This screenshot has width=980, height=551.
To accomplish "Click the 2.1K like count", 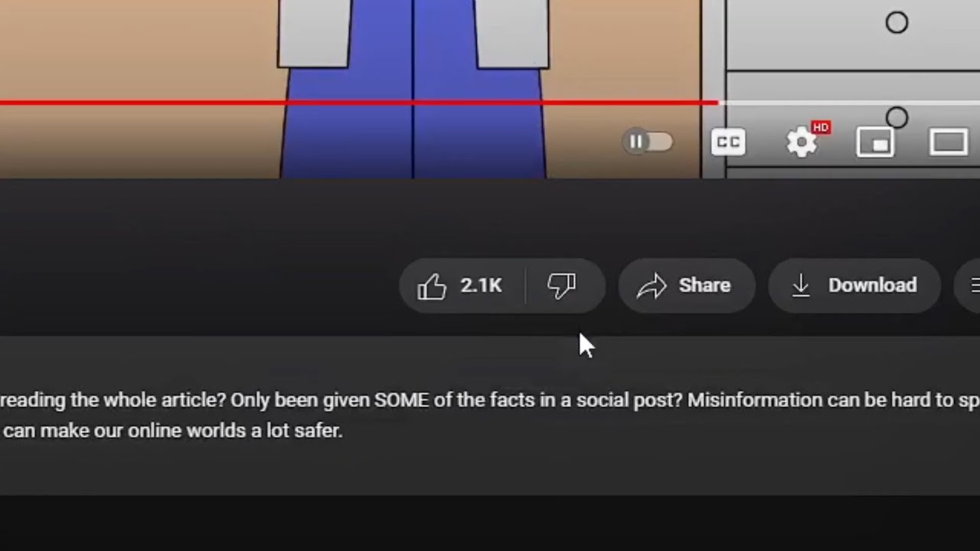I will point(481,285).
